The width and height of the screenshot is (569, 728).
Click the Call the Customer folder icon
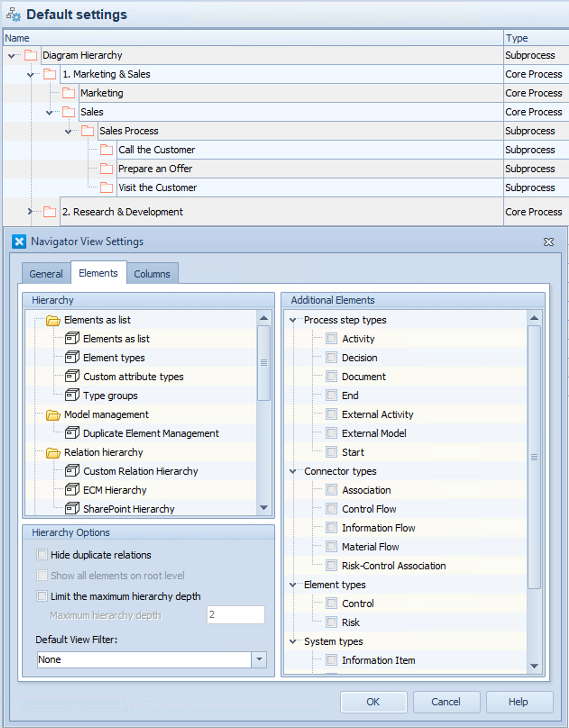(x=106, y=150)
